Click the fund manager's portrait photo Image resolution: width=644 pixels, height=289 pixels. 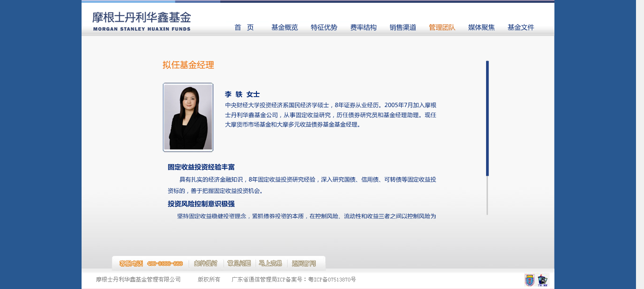pyautogui.click(x=188, y=117)
